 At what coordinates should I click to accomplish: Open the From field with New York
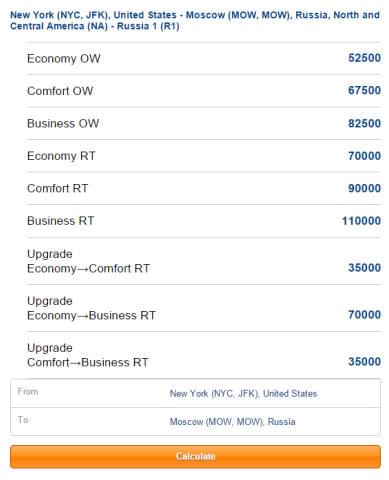(195, 393)
